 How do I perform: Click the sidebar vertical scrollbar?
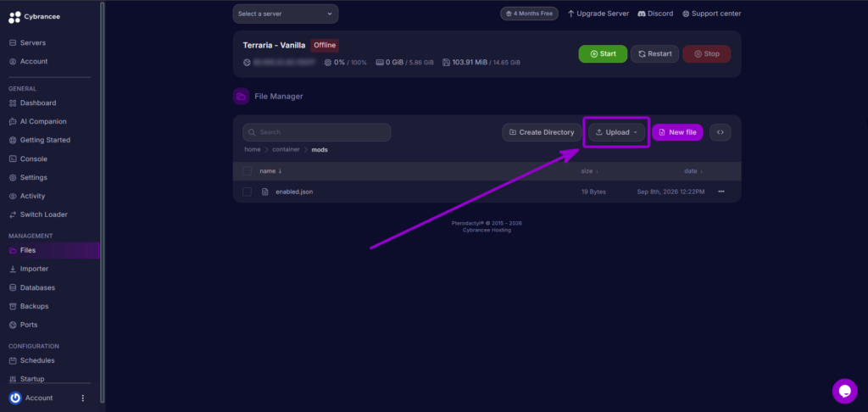coord(102,202)
